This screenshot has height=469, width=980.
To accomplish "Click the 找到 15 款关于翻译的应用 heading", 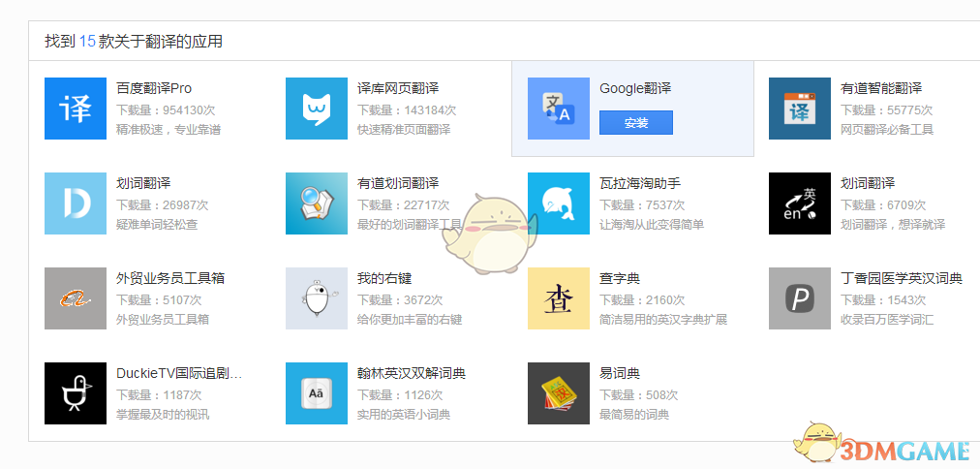I will click(x=134, y=42).
